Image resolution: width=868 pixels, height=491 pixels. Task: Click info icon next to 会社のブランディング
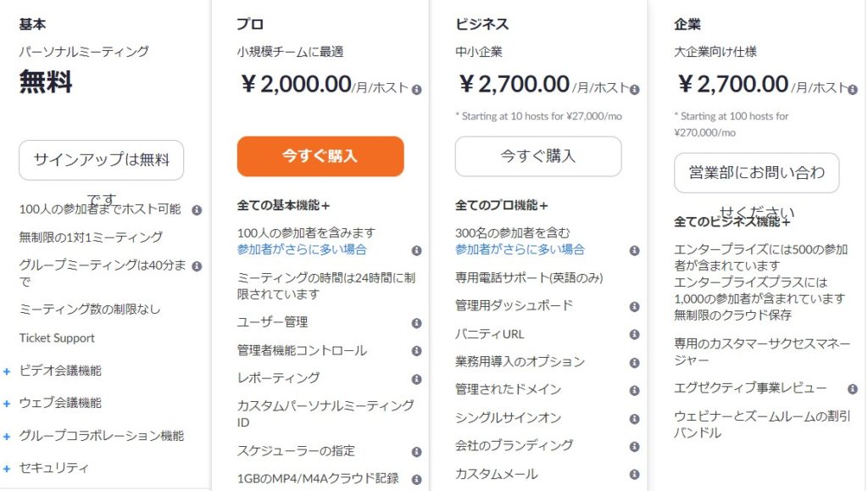634,446
